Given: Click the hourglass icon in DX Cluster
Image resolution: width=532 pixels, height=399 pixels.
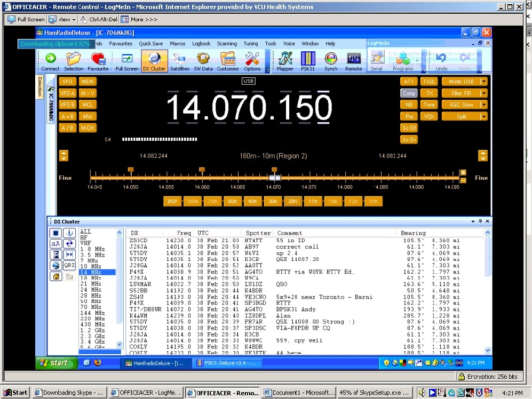Looking at the screenshot, I should click(56, 254).
